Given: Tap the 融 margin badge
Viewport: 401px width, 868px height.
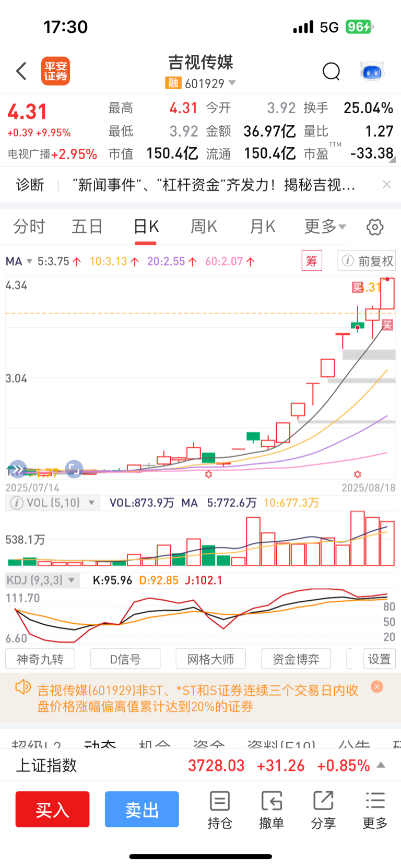Looking at the screenshot, I should [x=173, y=83].
